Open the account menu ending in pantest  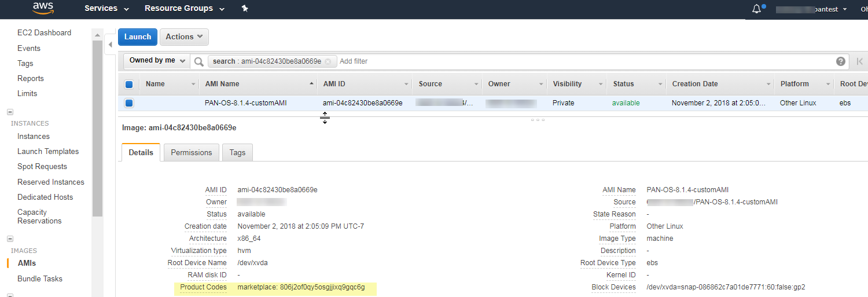pyautogui.click(x=811, y=9)
